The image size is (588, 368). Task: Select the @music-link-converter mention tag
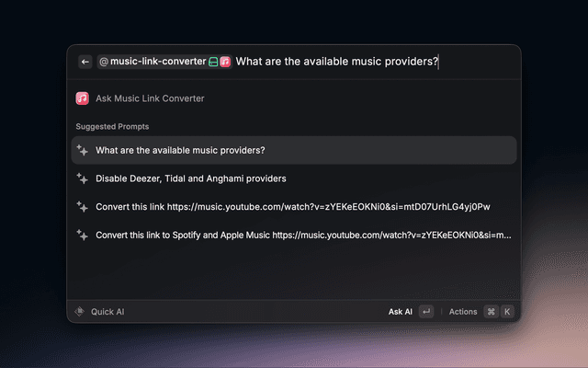pos(151,62)
